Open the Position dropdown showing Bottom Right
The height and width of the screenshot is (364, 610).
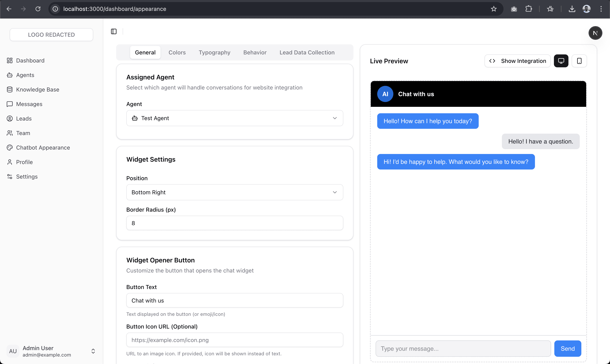coord(234,192)
